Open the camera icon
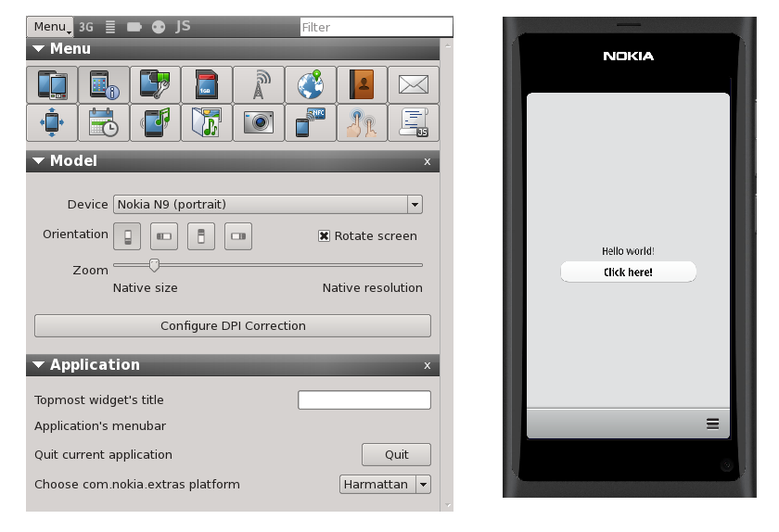779x532 pixels. click(x=259, y=122)
